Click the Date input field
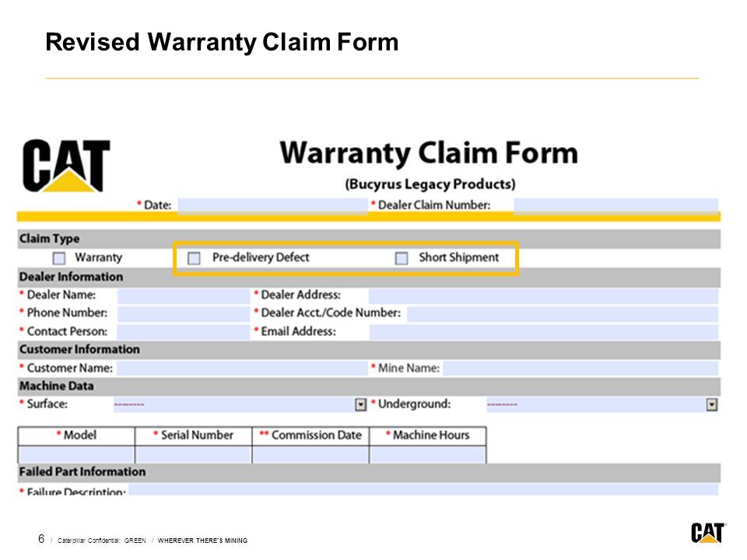The image size is (747, 560). 272,205
